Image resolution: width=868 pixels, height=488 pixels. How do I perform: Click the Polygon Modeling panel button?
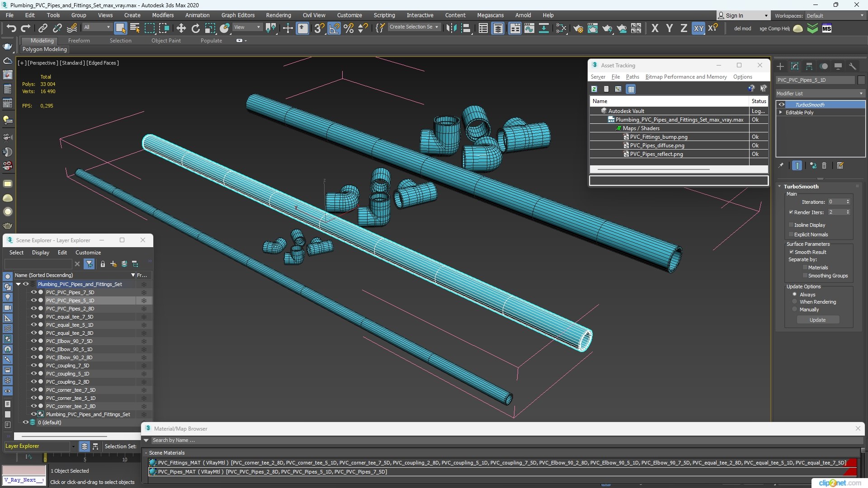(44, 49)
